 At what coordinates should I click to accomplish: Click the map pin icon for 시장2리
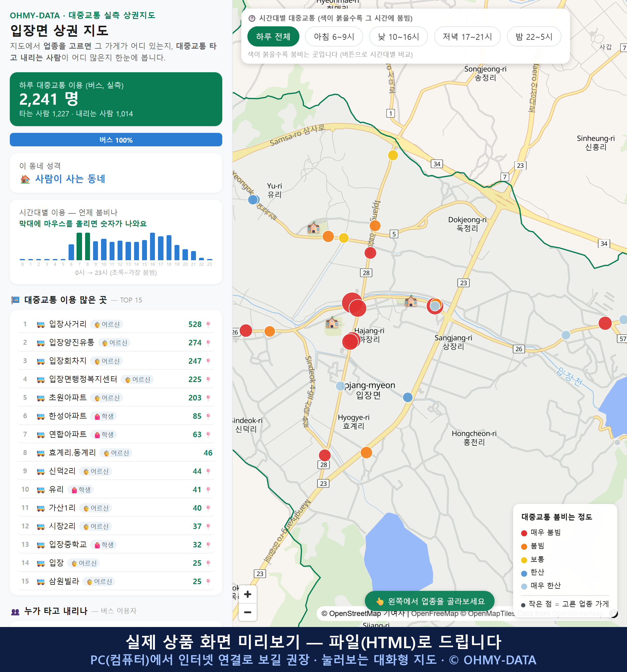coord(208,526)
